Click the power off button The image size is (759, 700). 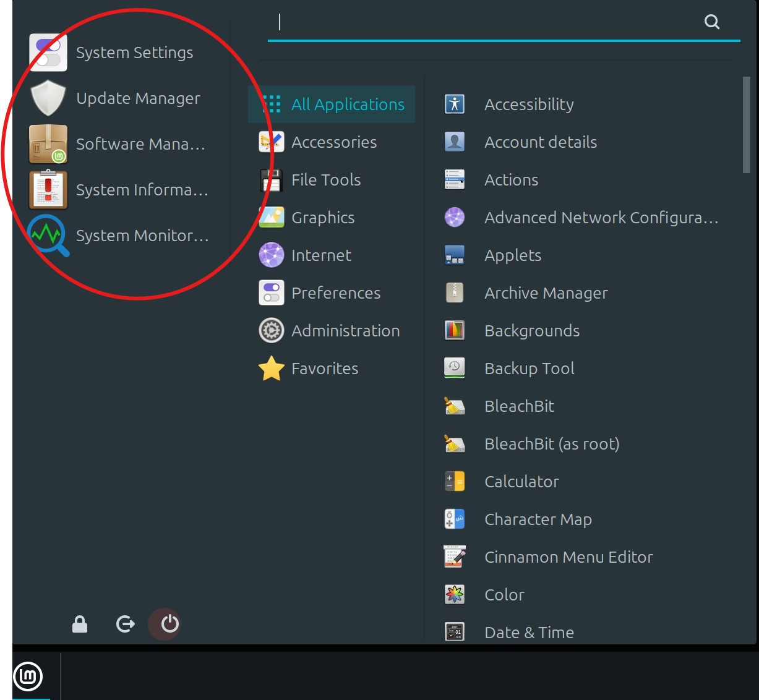[170, 625]
